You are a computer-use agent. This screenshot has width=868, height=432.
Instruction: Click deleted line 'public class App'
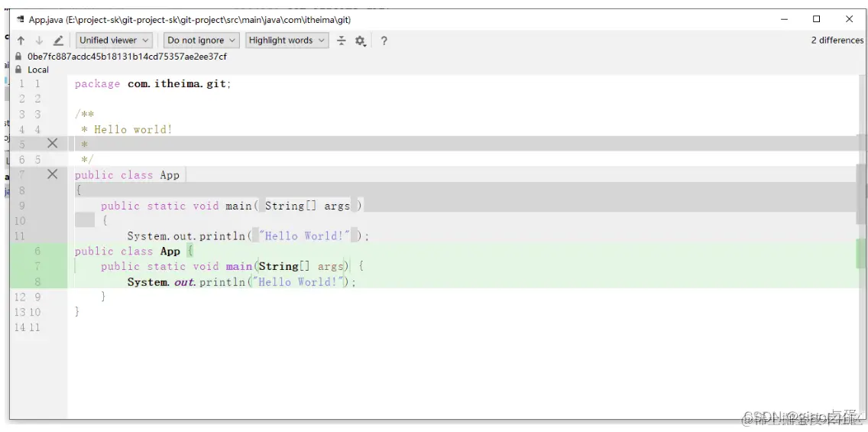pos(128,175)
